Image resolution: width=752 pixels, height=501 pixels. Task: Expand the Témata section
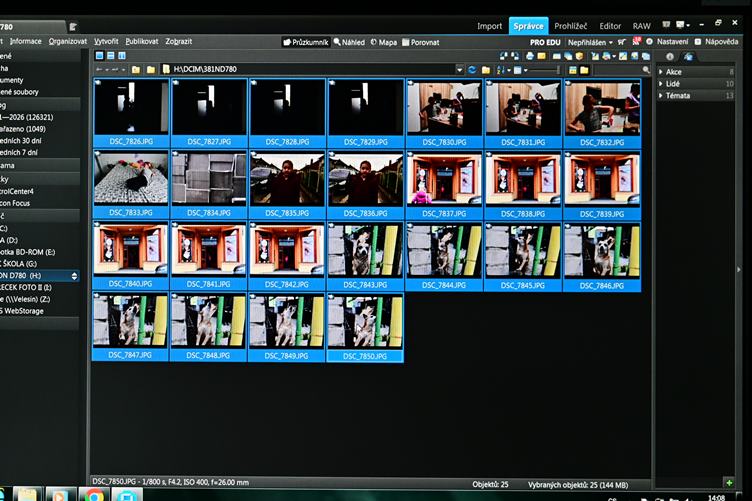click(678, 96)
